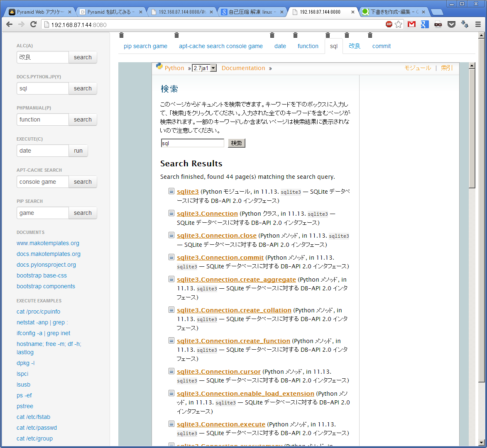Open the sqlite3.Connection.commit result link
487x448 pixels.
tap(220, 258)
